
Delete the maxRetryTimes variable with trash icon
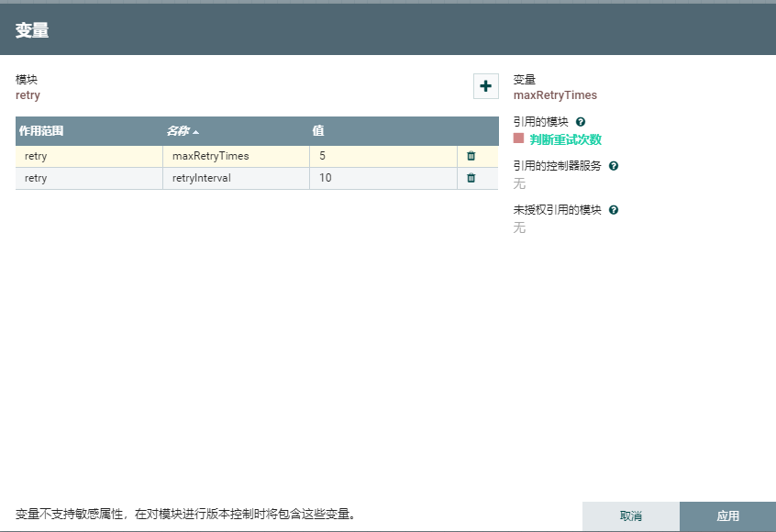pyautogui.click(x=471, y=156)
